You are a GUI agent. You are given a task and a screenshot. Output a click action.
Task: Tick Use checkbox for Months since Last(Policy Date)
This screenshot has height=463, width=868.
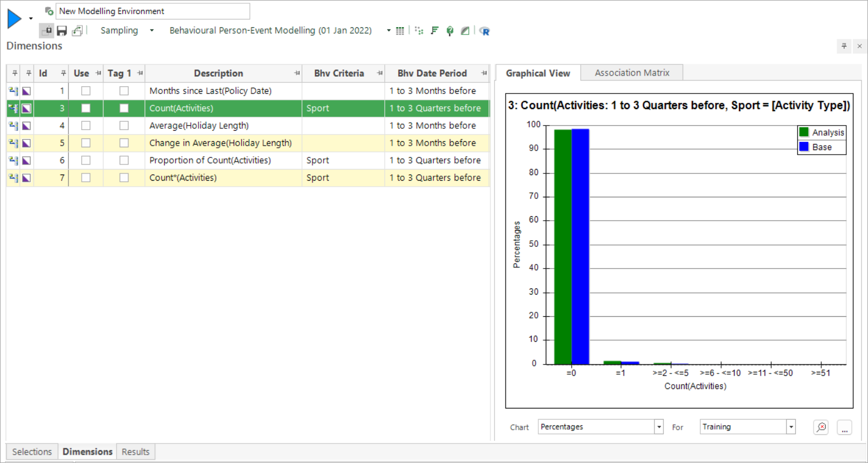(x=86, y=91)
